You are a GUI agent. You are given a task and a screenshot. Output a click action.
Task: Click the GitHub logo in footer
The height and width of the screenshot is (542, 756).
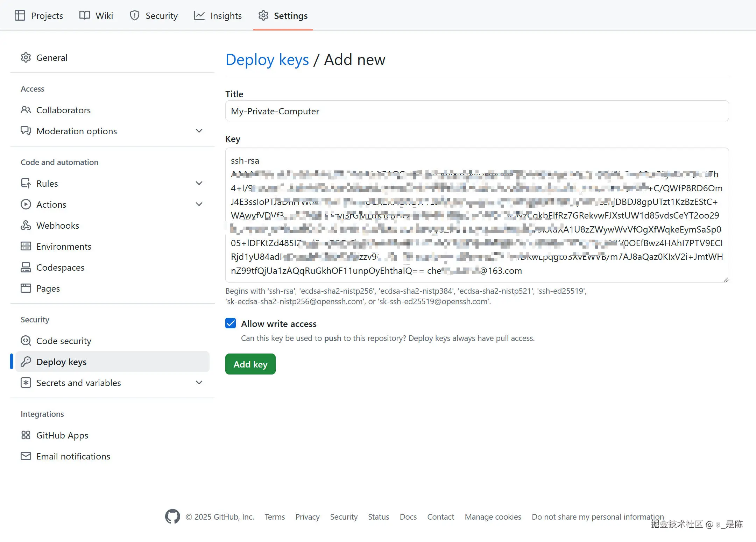[x=172, y=516]
